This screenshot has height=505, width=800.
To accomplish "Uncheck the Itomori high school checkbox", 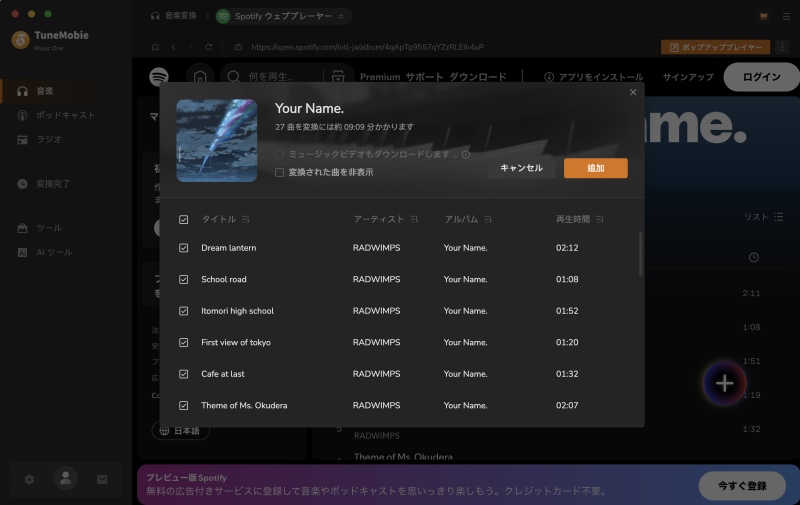I will [184, 311].
